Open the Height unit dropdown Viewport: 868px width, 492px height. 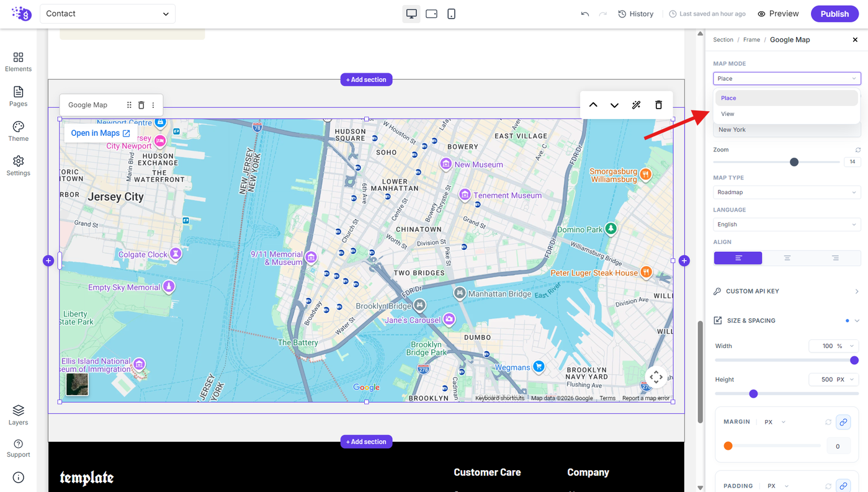(846, 380)
